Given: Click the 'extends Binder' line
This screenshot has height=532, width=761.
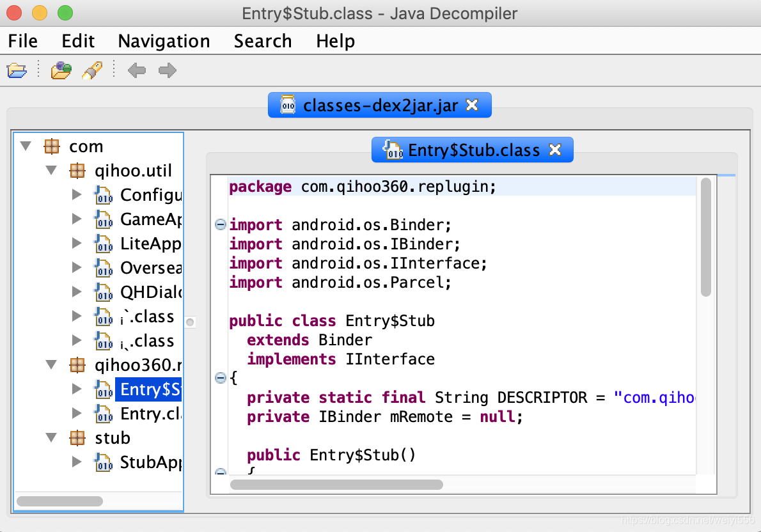Looking at the screenshot, I should pyautogui.click(x=310, y=340).
